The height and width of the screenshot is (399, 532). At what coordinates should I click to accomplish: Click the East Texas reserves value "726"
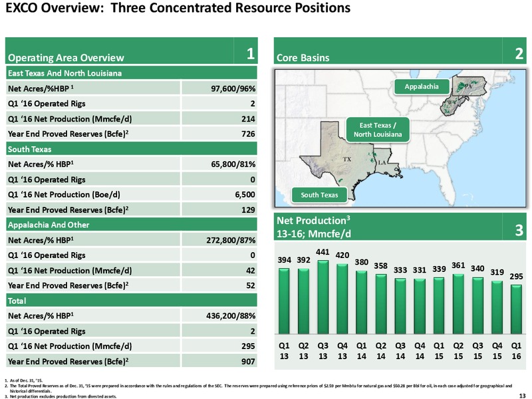click(248, 134)
